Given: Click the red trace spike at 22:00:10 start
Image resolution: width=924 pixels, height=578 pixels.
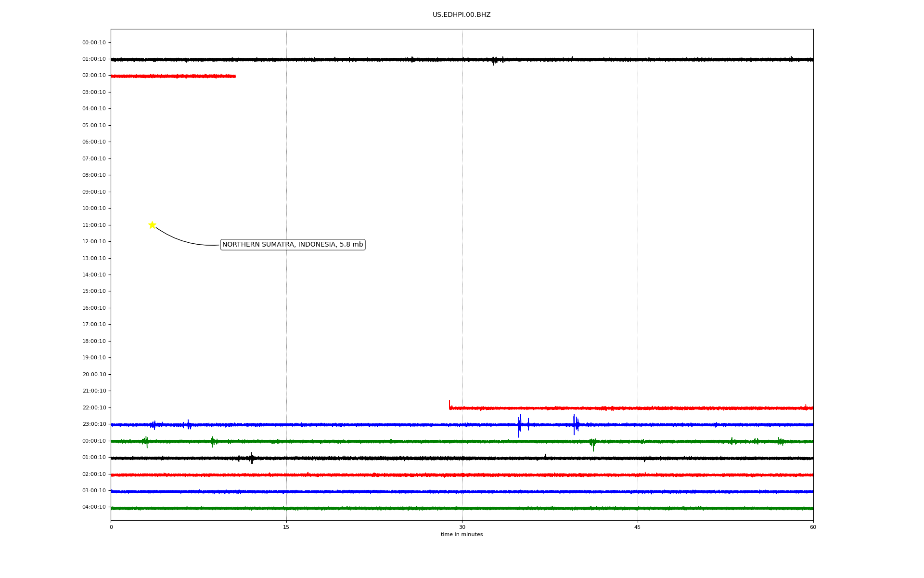Looking at the screenshot, I should 449,404.
